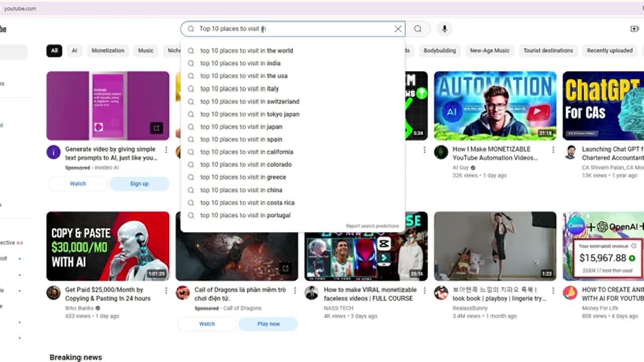Choose suggestion 'top 10 places to visit in india'
This screenshot has width=644, height=362.
click(293, 63)
